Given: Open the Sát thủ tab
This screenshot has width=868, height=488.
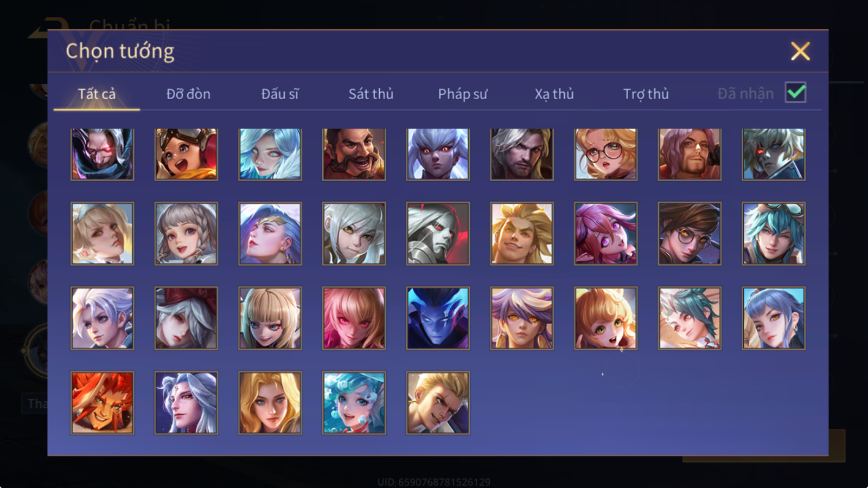Looking at the screenshot, I should pos(371,94).
